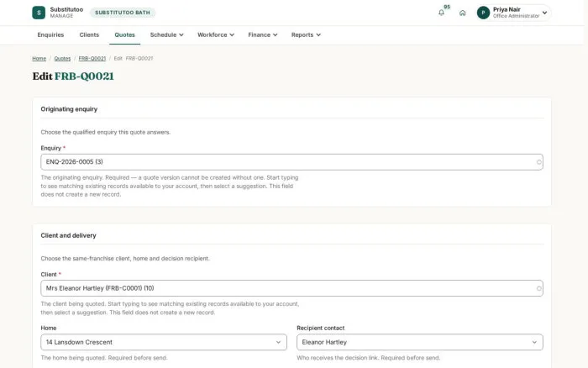Click the Enquiry field containing ENQ-2026-0005
The image size is (588, 368).
291,162
